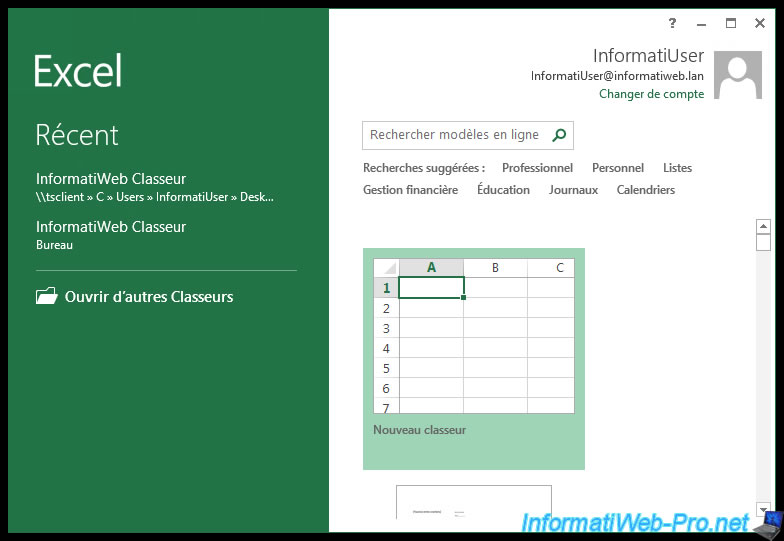This screenshot has height=541, width=784.
Task: Open Ouvrir d'autres Classeurs link
Action: coord(149,296)
